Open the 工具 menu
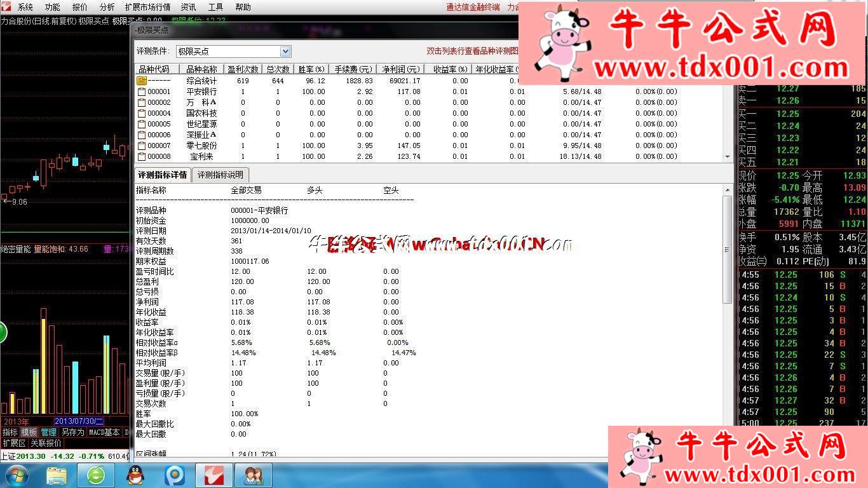The image size is (868, 488). (216, 7)
